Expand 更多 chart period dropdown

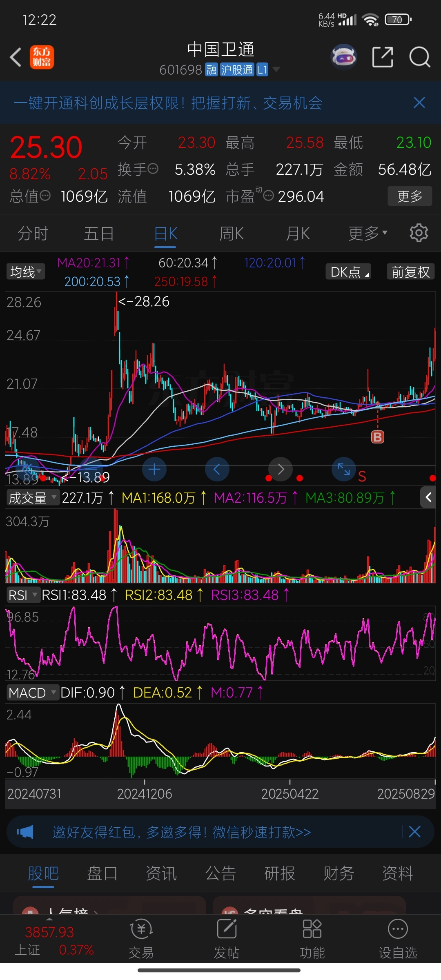(x=368, y=233)
